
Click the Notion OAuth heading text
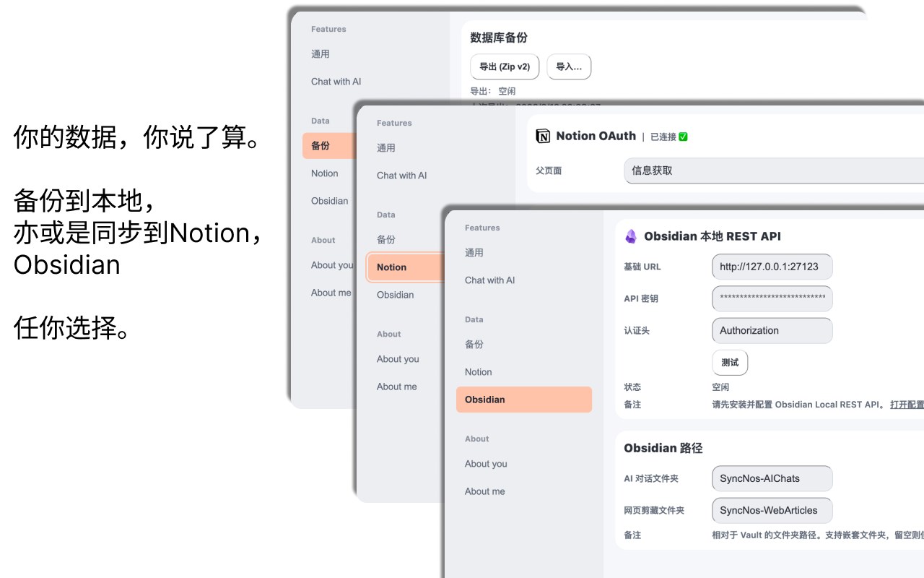(x=596, y=136)
